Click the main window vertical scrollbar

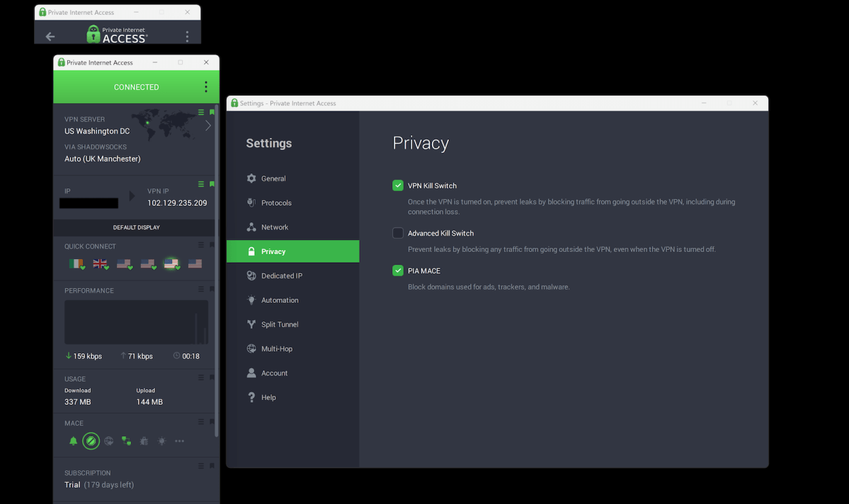[x=217, y=270]
